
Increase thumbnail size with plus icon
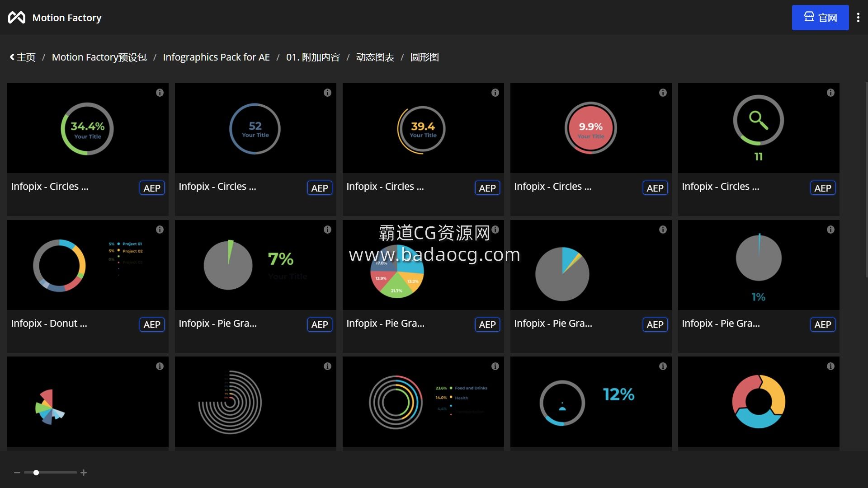pos(84,473)
